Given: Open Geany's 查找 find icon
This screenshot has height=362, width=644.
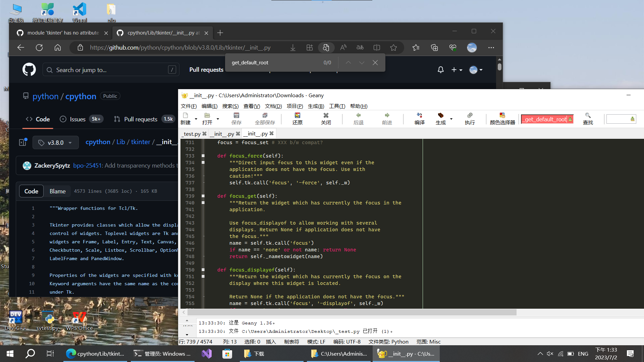Looking at the screenshot, I should tap(588, 119).
